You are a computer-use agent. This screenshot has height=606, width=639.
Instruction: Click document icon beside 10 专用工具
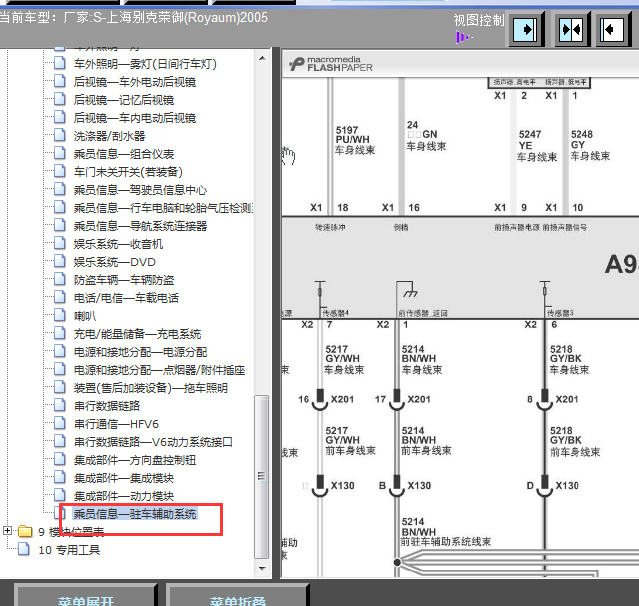click(24, 549)
